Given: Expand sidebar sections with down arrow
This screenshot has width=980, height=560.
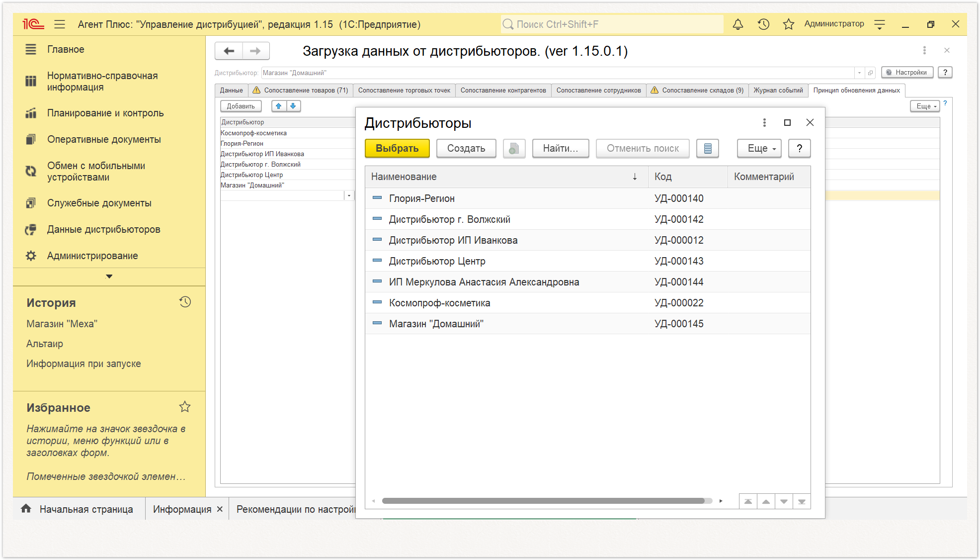Looking at the screenshot, I should [109, 277].
